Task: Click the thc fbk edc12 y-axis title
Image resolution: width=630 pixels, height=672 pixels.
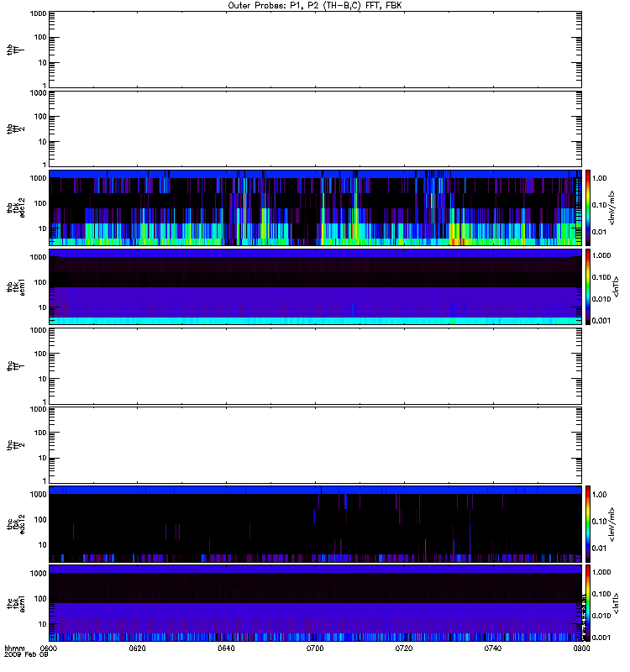Action: pos(16,524)
